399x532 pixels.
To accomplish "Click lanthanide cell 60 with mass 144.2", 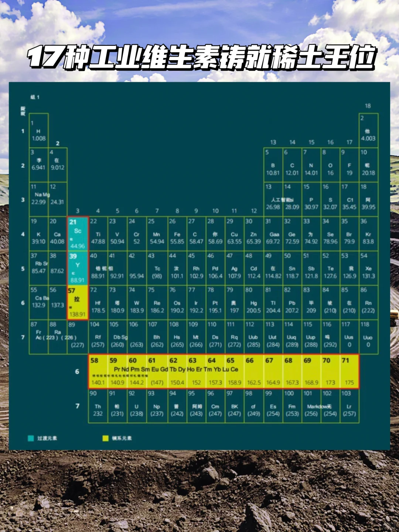I will (x=137, y=371).
